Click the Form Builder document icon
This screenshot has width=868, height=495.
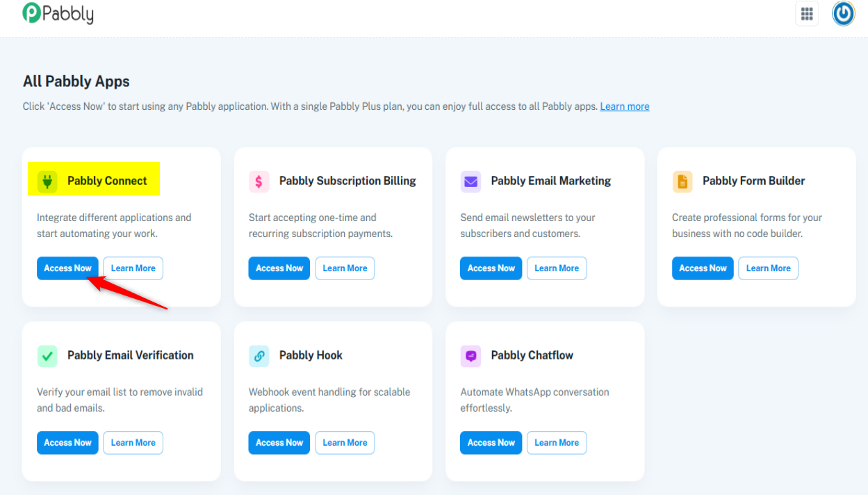coord(682,181)
